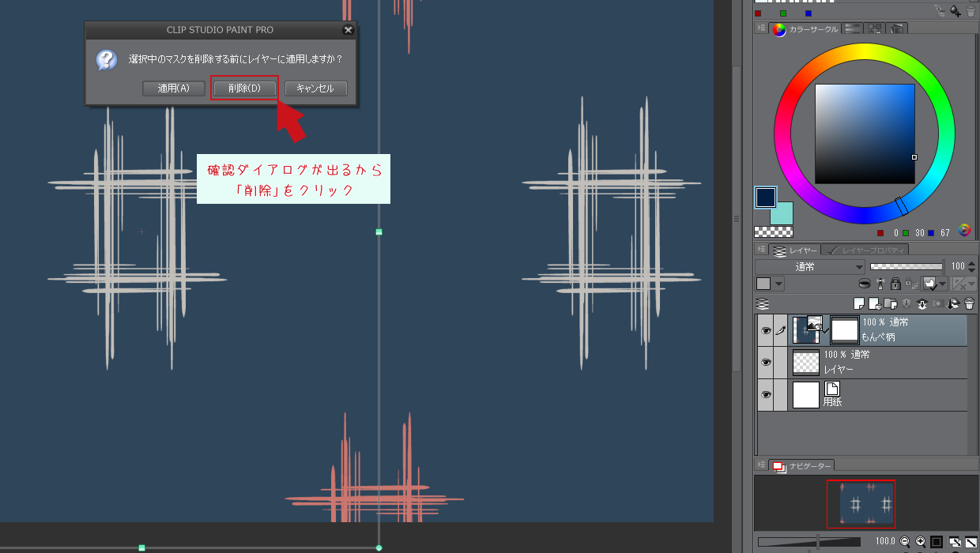
Task: Click the キャンセル cancel button in the dialog
Action: click(x=315, y=88)
